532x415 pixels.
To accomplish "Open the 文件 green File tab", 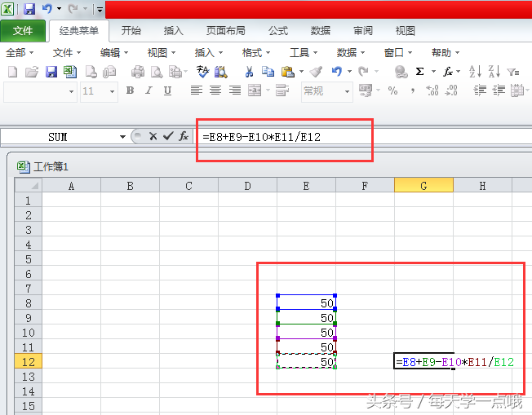I will click(x=23, y=31).
